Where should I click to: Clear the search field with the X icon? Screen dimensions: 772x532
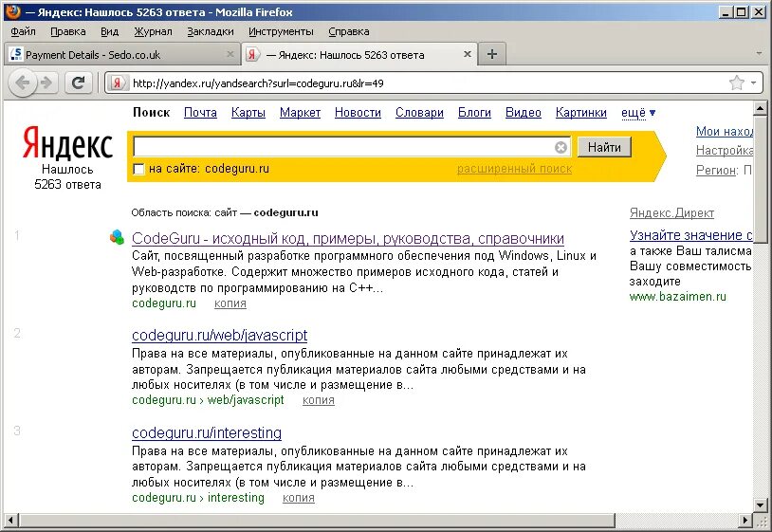[561, 147]
